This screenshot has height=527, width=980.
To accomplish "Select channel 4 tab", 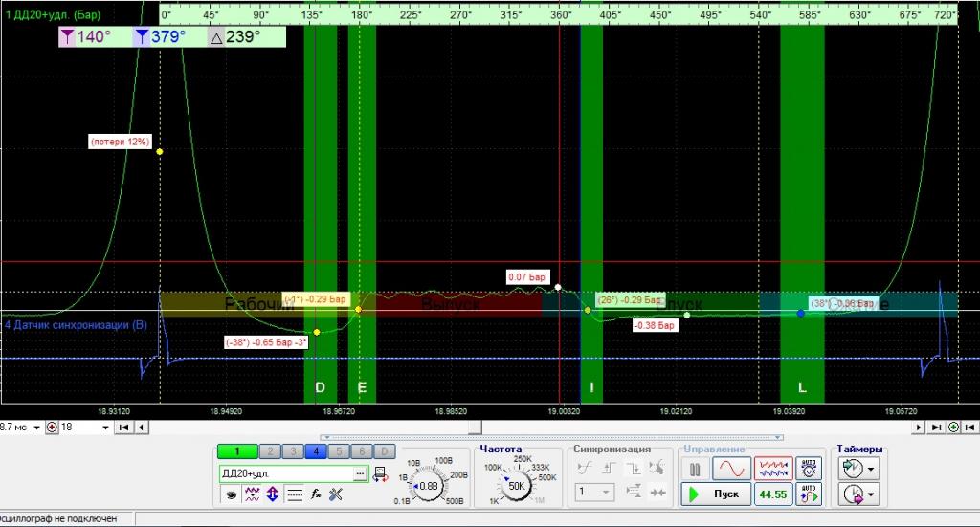I will pos(316,450).
